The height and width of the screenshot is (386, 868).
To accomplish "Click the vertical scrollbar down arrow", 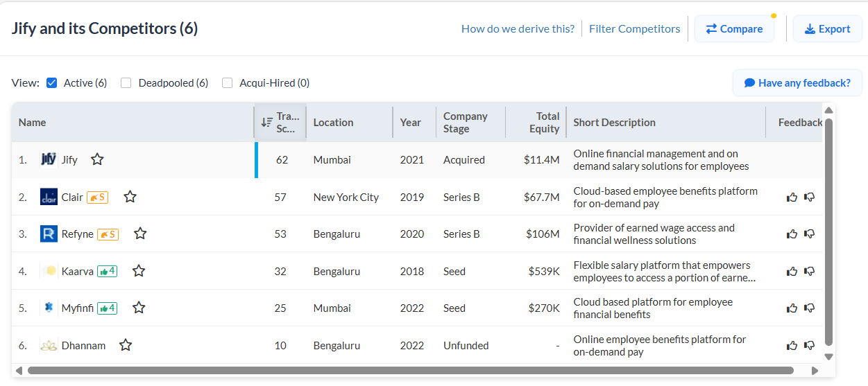I will [828, 357].
